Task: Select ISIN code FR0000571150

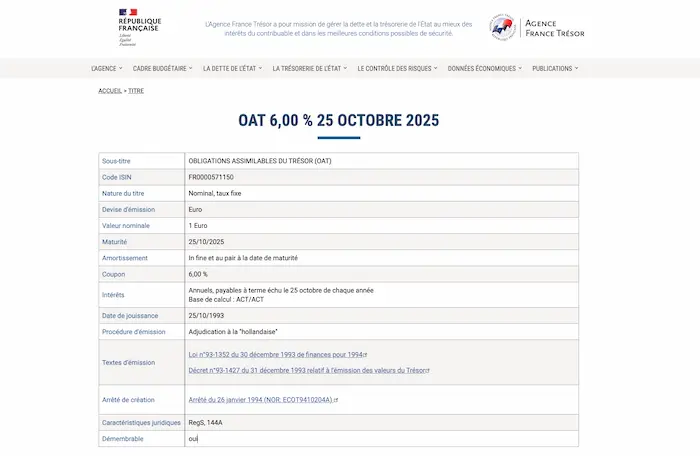Action: tap(211, 177)
